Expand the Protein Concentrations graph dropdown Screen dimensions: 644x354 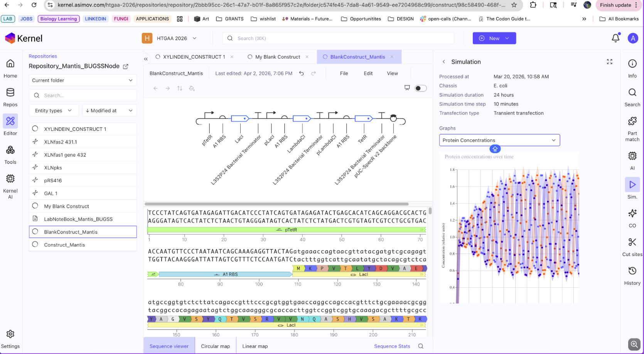pyautogui.click(x=499, y=140)
